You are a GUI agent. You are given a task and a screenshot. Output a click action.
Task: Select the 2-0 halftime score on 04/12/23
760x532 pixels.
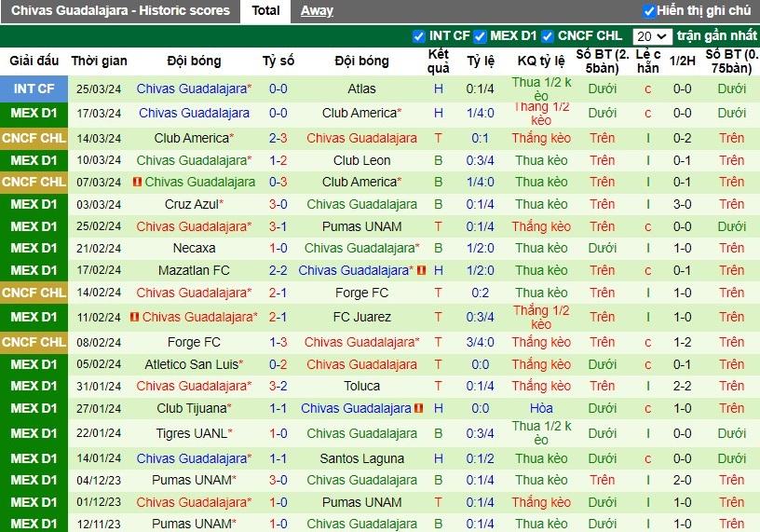coord(682,480)
